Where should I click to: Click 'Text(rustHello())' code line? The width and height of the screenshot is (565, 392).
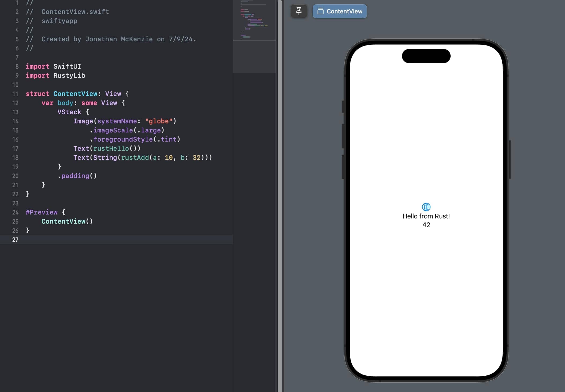[x=107, y=149]
